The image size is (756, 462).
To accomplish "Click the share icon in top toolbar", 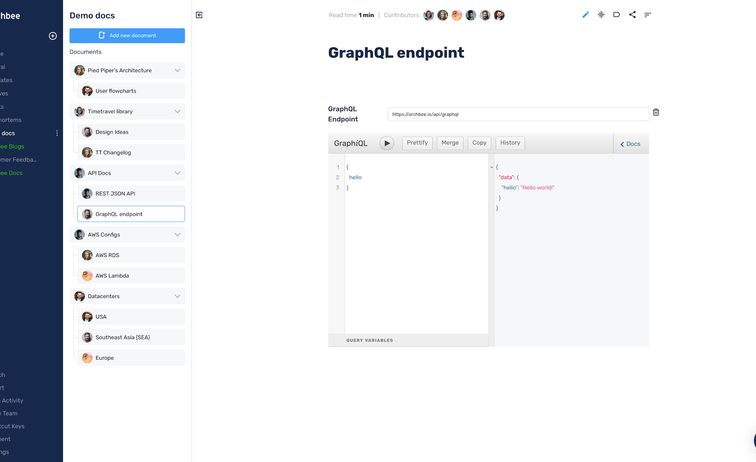I will click(x=632, y=15).
